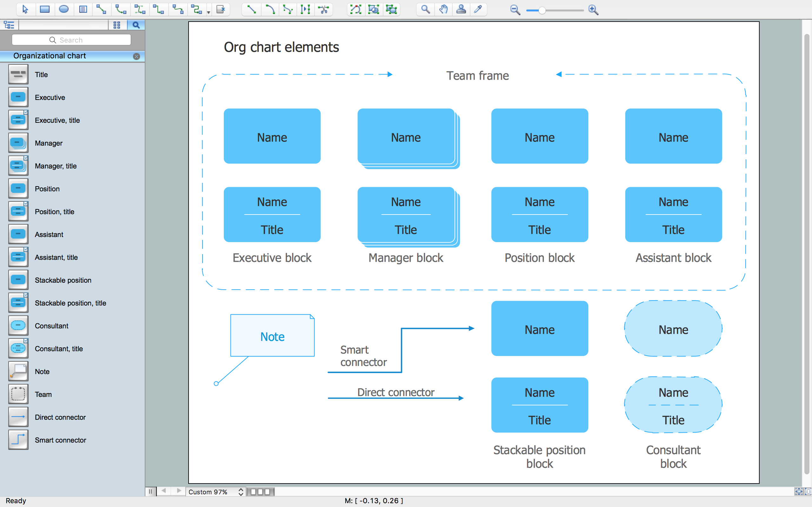Click the Pause playback control button

tap(151, 491)
